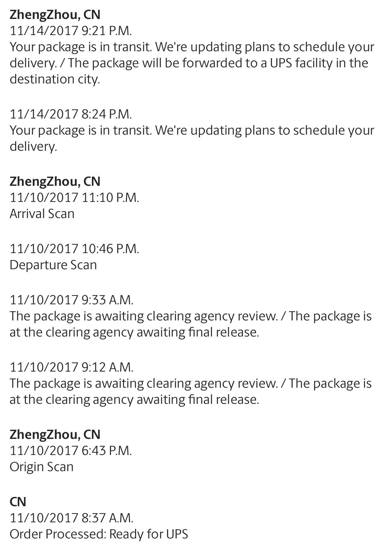Click the Origin Scan status
Viewport: 392px width, 546px height.
point(41,467)
